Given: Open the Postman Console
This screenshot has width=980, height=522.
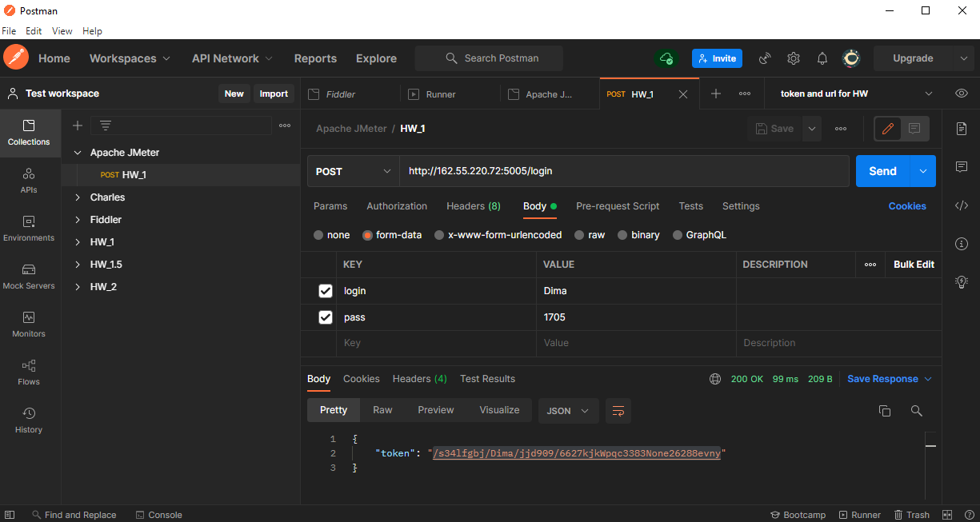Looking at the screenshot, I should (x=158, y=514).
